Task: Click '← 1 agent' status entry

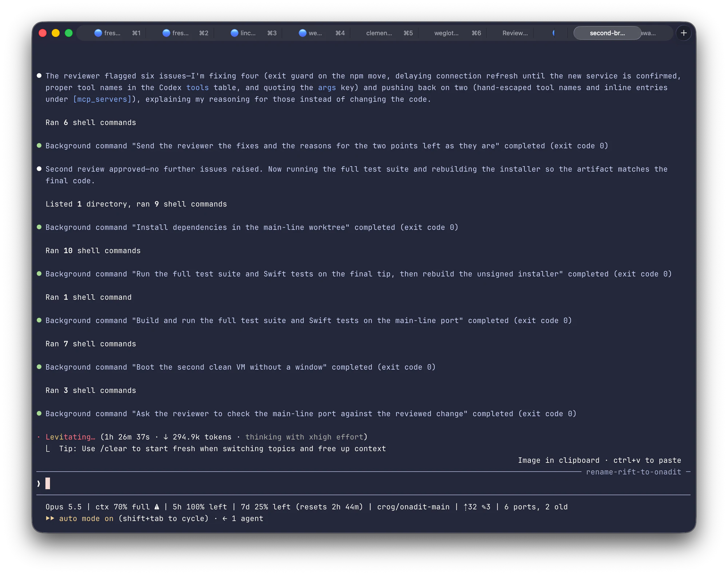Action: pos(243,519)
